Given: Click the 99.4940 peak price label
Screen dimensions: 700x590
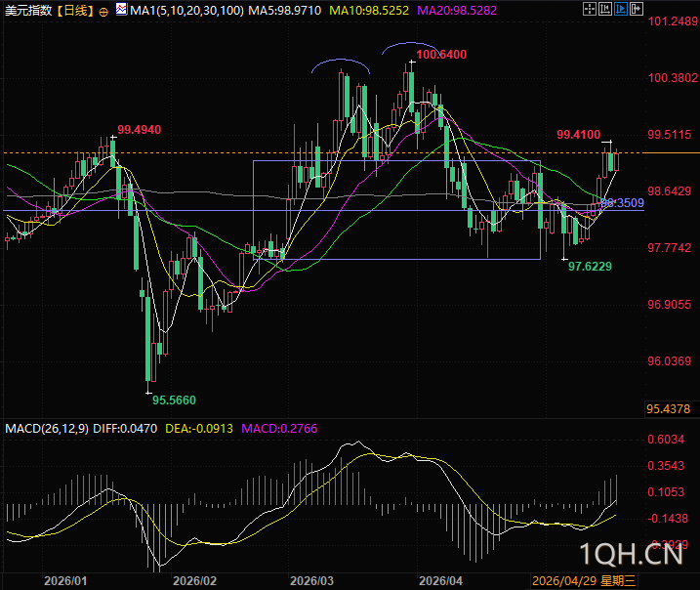Looking at the screenshot, I should (x=140, y=130).
